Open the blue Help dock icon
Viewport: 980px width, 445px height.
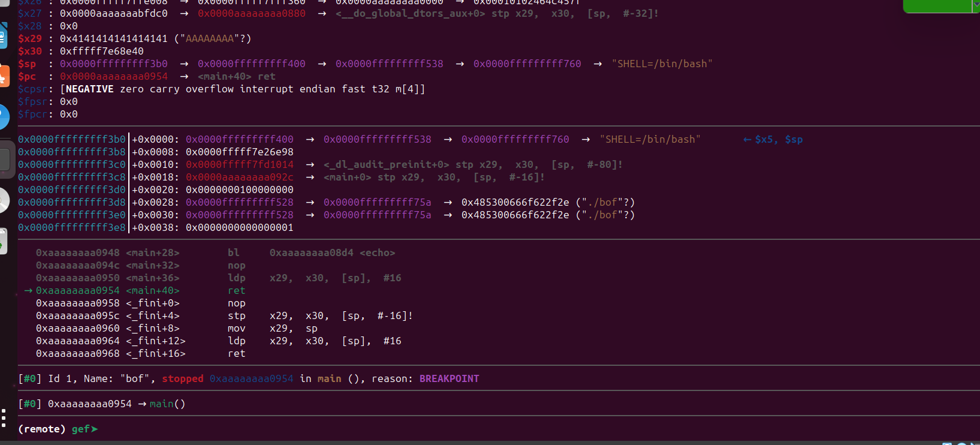[x=4, y=117]
